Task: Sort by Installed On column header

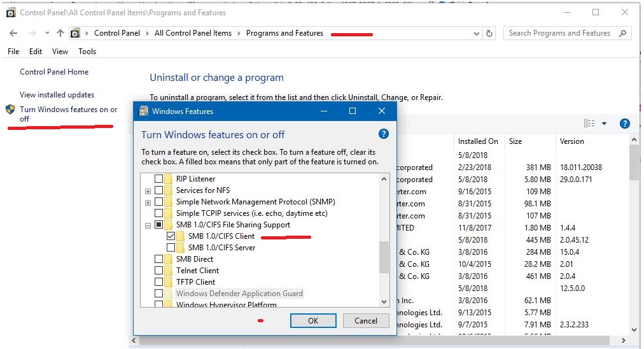Action: 478,141
